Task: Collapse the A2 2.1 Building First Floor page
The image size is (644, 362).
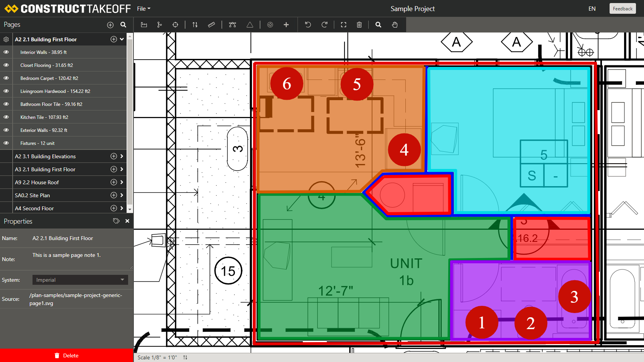Action: click(122, 39)
